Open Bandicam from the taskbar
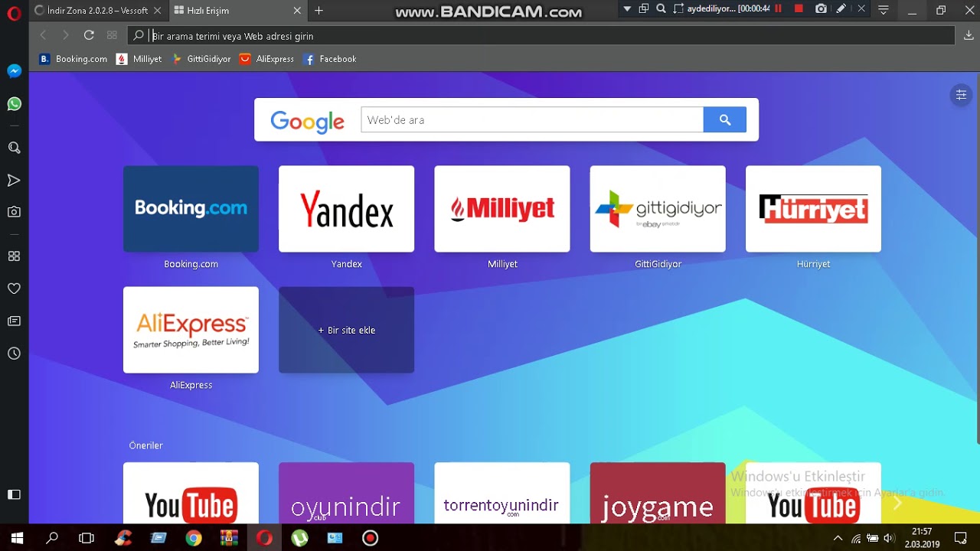The height and width of the screenshot is (551, 980). (371, 538)
